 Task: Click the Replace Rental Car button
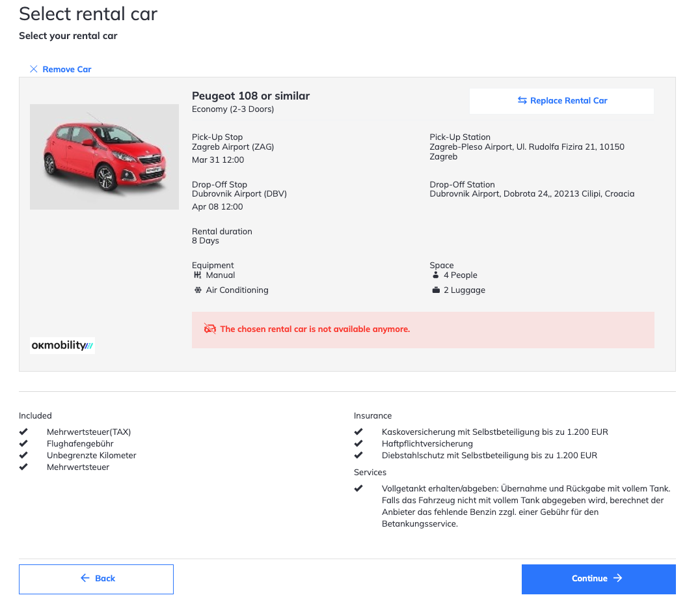click(x=561, y=101)
